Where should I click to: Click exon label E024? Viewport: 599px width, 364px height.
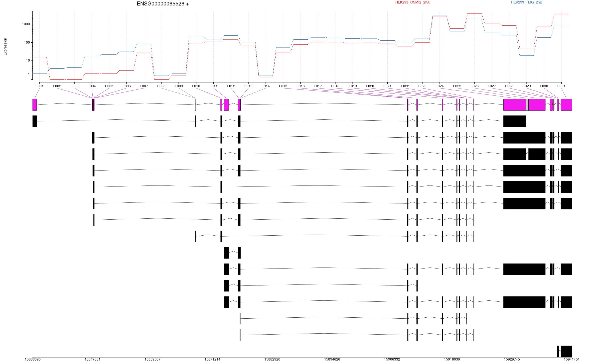click(440, 86)
